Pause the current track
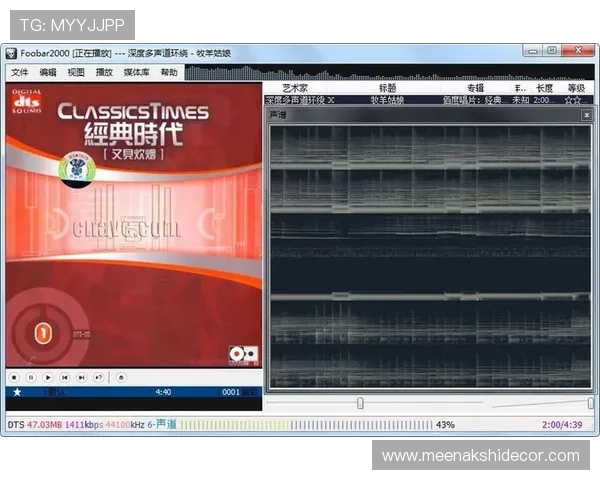The width and height of the screenshot is (600, 480). click(x=31, y=378)
